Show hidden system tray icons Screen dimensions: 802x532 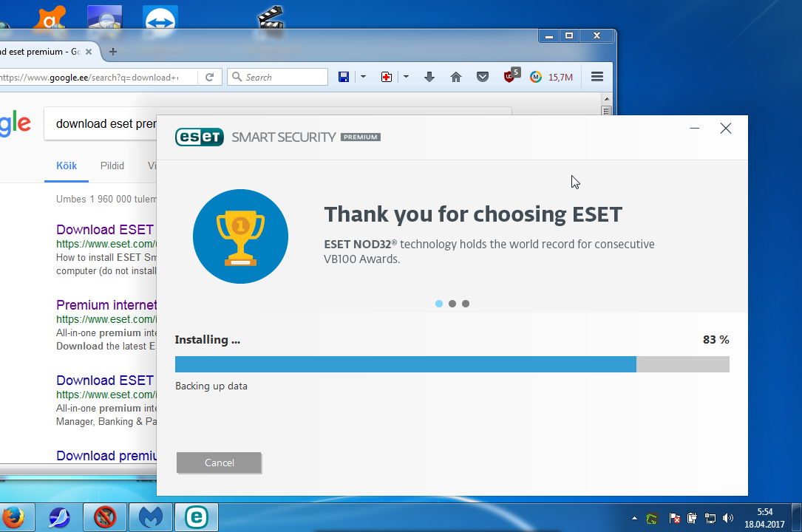click(634, 518)
